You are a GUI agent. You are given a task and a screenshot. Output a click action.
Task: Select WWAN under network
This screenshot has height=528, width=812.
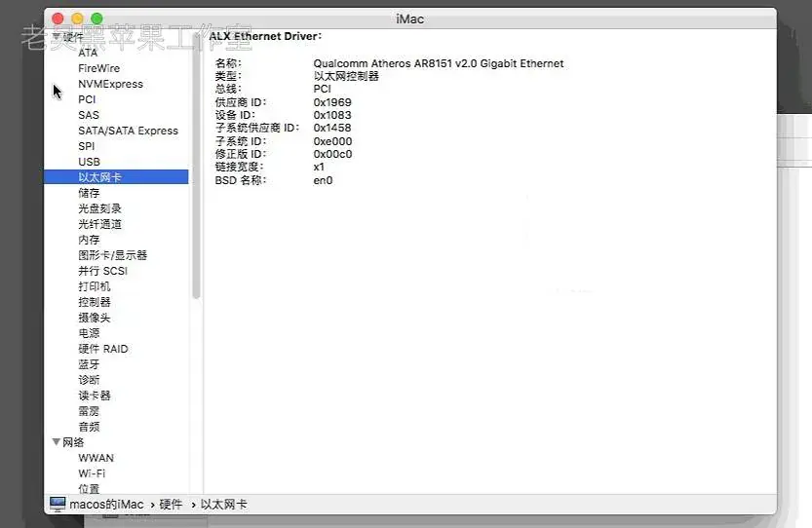tap(96, 458)
